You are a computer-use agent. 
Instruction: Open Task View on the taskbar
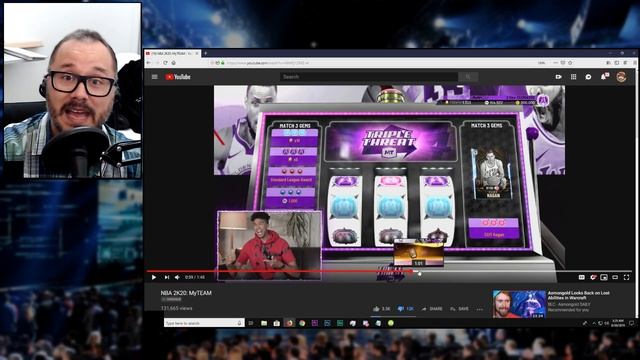pyautogui.click(x=251, y=323)
